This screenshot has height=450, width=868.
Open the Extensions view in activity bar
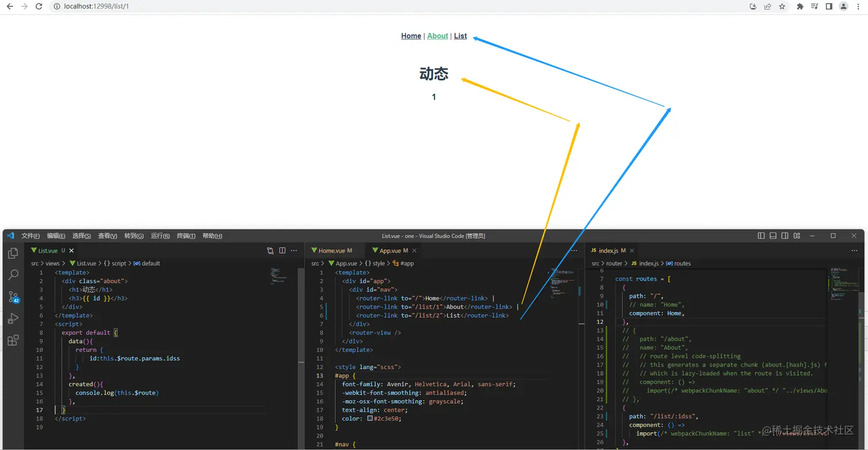point(13,340)
